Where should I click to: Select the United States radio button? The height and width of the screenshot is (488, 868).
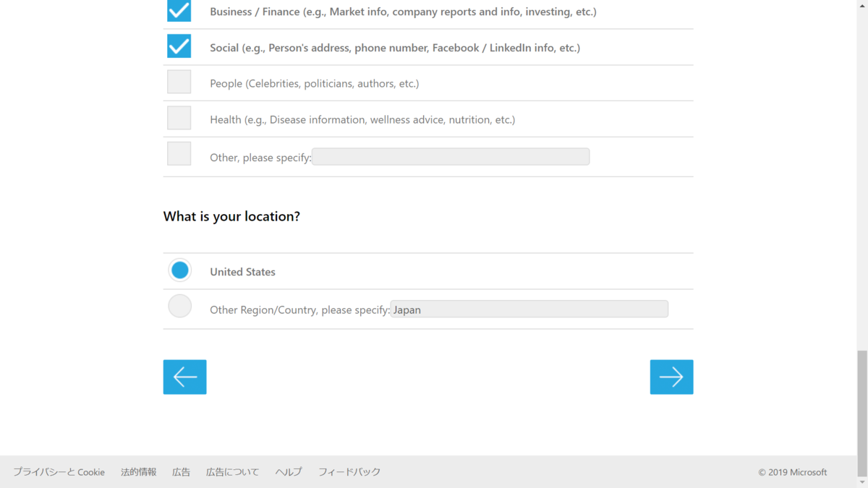[x=180, y=270]
